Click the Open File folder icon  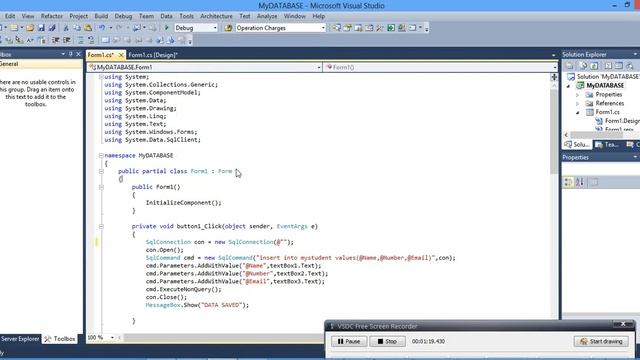pyautogui.click(x=29, y=28)
